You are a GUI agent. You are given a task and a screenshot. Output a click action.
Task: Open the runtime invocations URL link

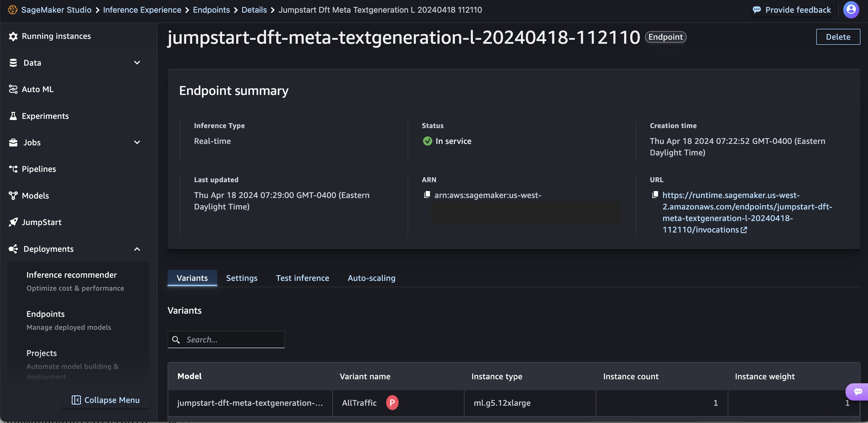pos(747,213)
